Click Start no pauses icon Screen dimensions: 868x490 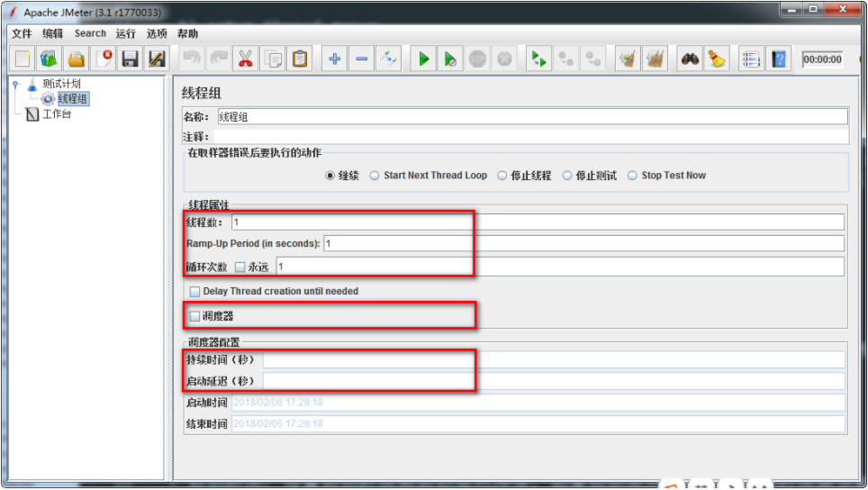[x=450, y=59]
